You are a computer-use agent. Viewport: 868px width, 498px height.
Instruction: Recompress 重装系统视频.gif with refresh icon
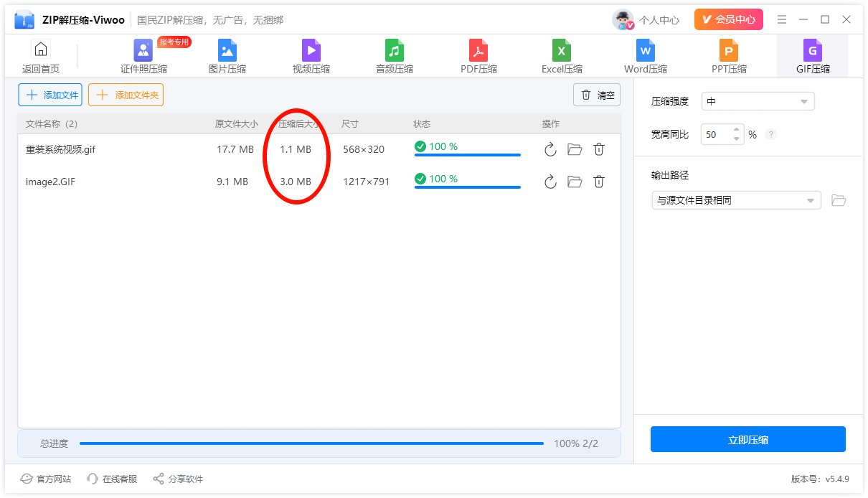(x=550, y=149)
